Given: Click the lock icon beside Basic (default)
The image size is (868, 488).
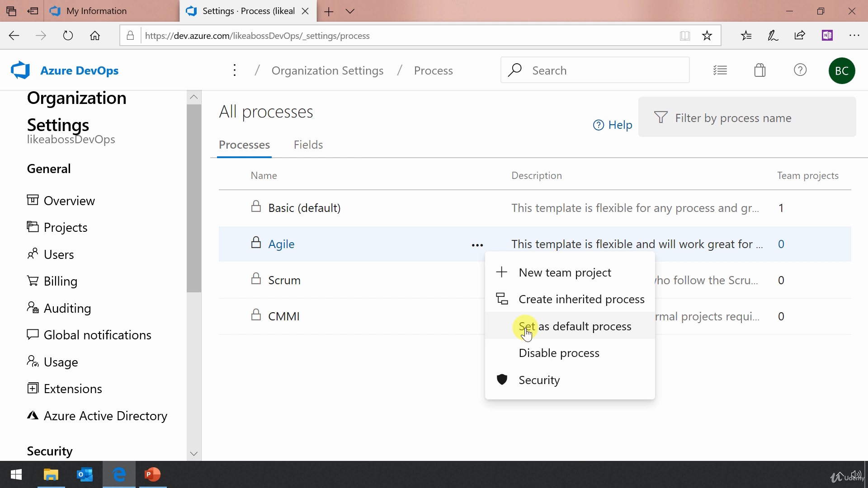Looking at the screenshot, I should point(256,206).
